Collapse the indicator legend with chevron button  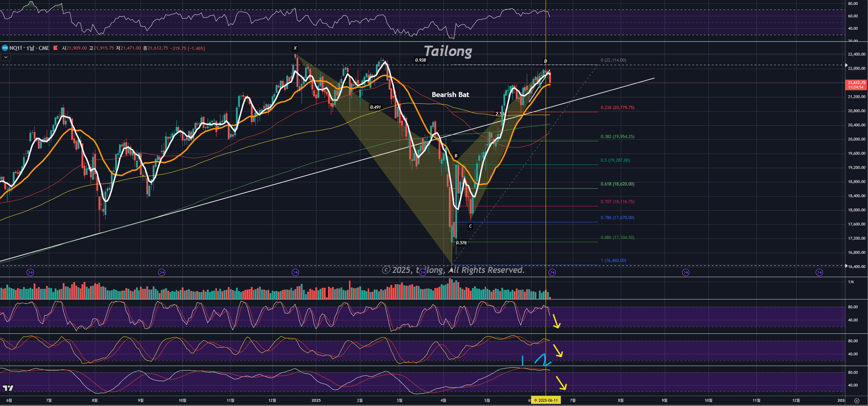[x=6, y=57]
